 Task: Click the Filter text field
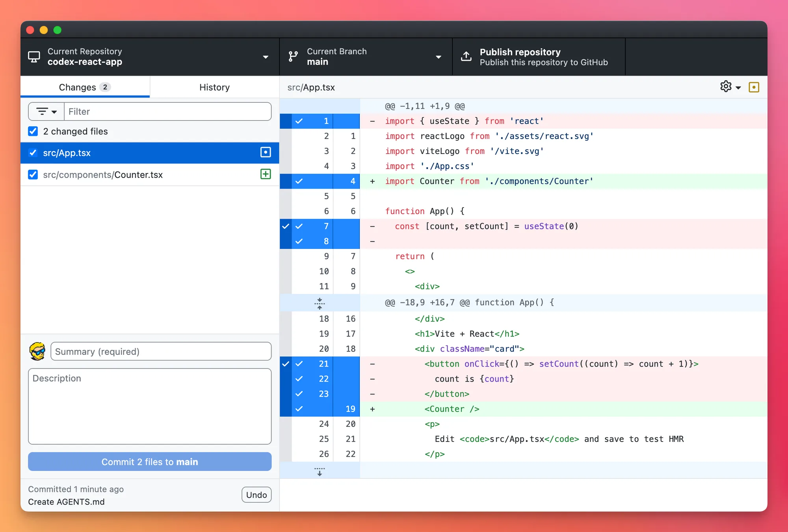tap(167, 111)
